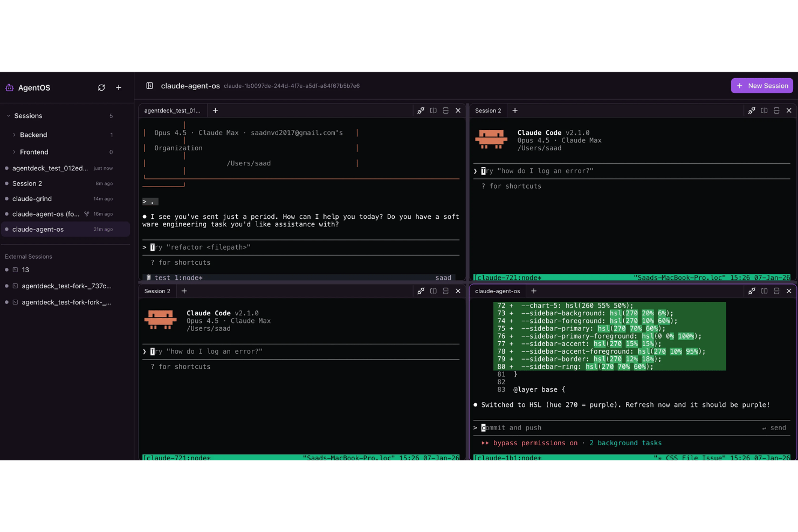This screenshot has width=798, height=532.
Task: Split the bottom-left Session 2 pane side by side
Action: (x=433, y=291)
